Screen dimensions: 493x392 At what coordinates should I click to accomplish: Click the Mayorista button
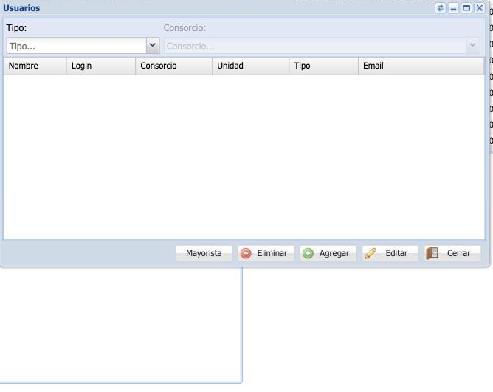[x=204, y=253]
